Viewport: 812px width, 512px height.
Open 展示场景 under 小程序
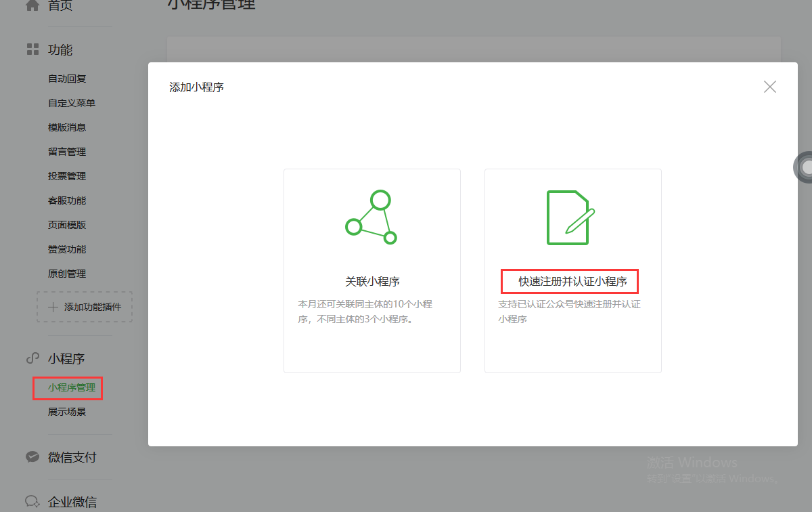pyautogui.click(x=67, y=412)
